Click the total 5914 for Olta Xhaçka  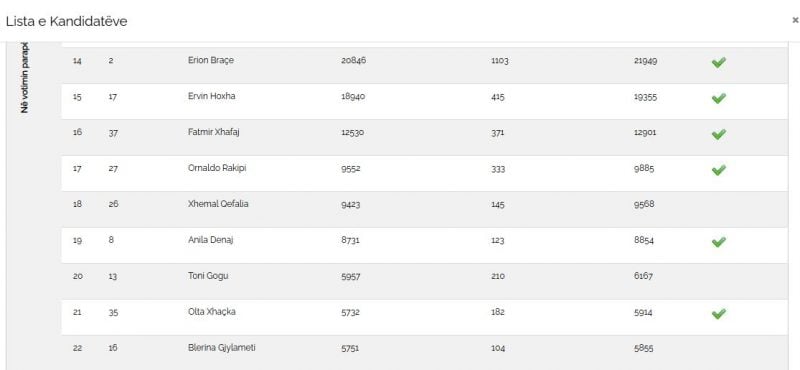643,312
